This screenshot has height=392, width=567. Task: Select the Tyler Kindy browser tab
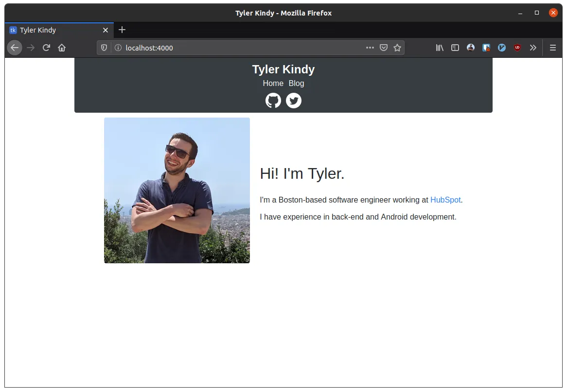coord(59,30)
